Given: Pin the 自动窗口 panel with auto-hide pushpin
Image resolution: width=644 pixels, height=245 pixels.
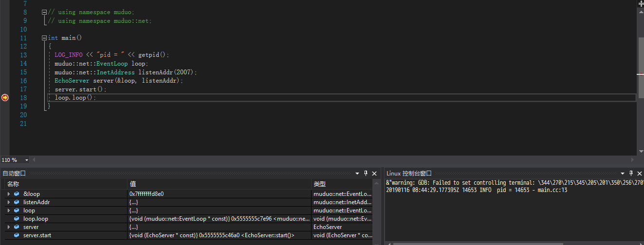Looking at the screenshot, I should pyautogui.click(x=366, y=173).
